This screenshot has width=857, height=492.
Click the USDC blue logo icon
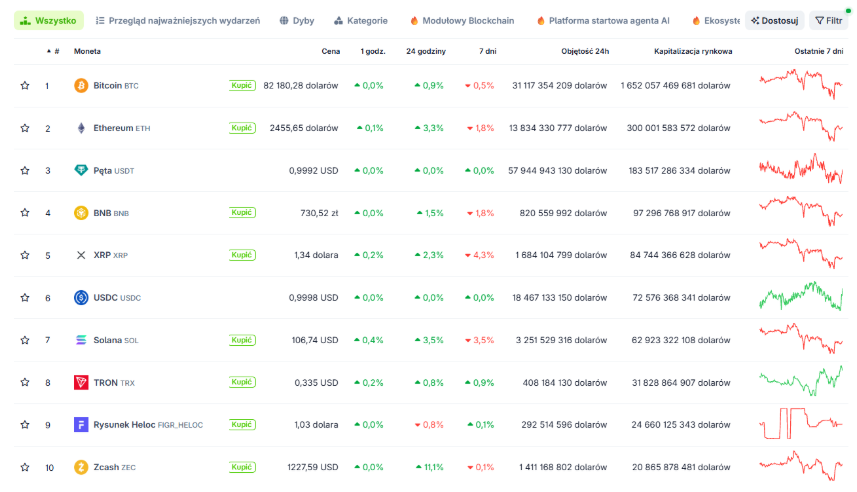coord(81,297)
